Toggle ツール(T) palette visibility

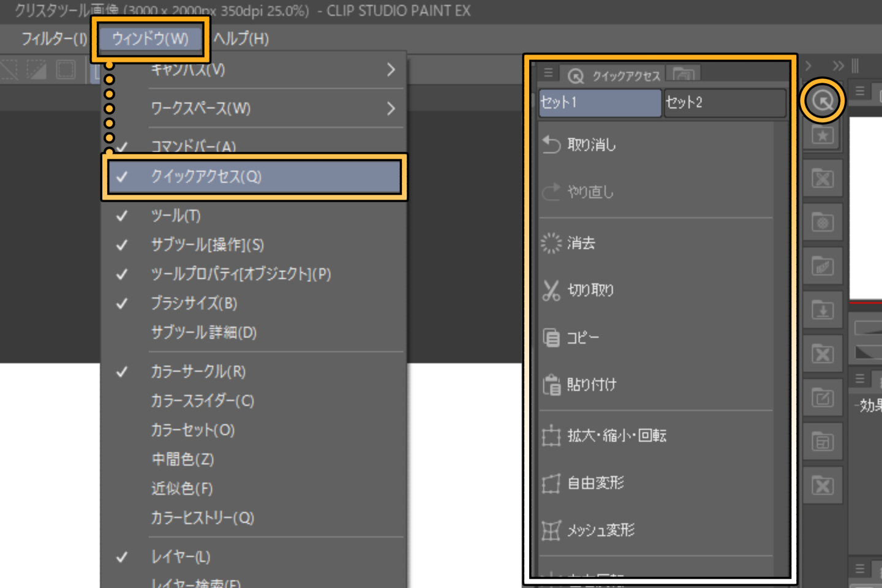coord(254,216)
